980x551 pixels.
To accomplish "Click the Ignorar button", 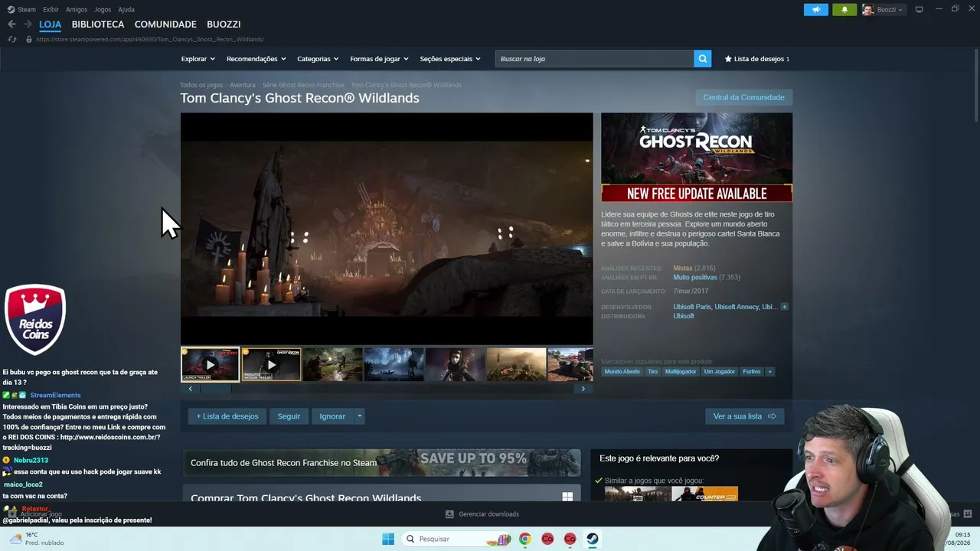I will click(x=332, y=416).
